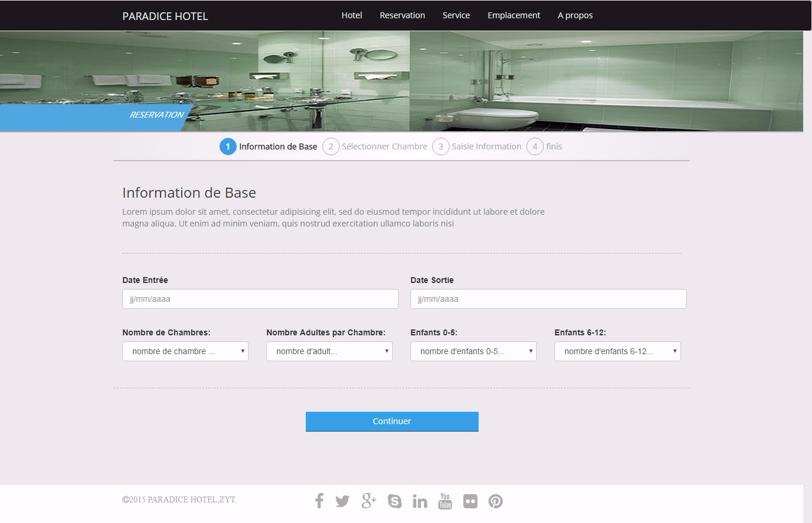Screen dimensions: 812x523
Task: Open the LinkedIn icon
Action: [420, 501]
